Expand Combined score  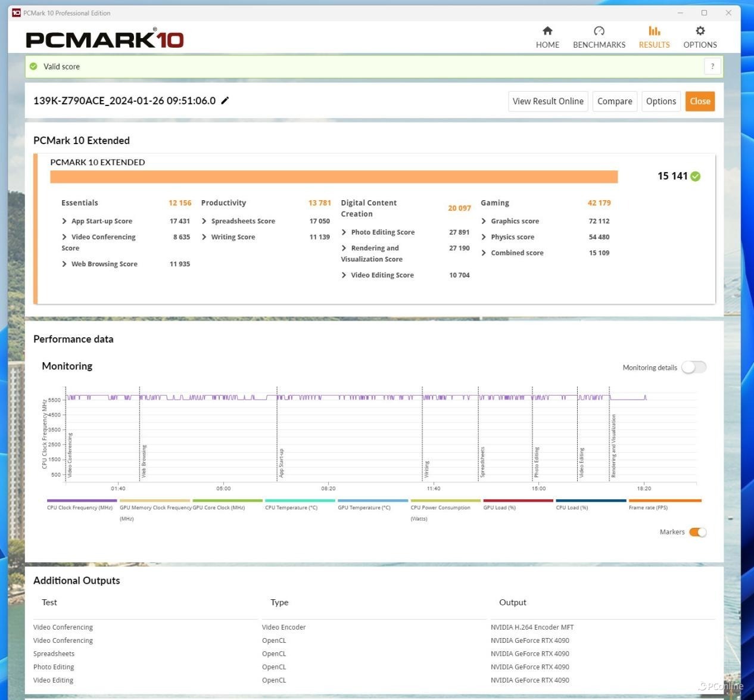coord(484,253)
